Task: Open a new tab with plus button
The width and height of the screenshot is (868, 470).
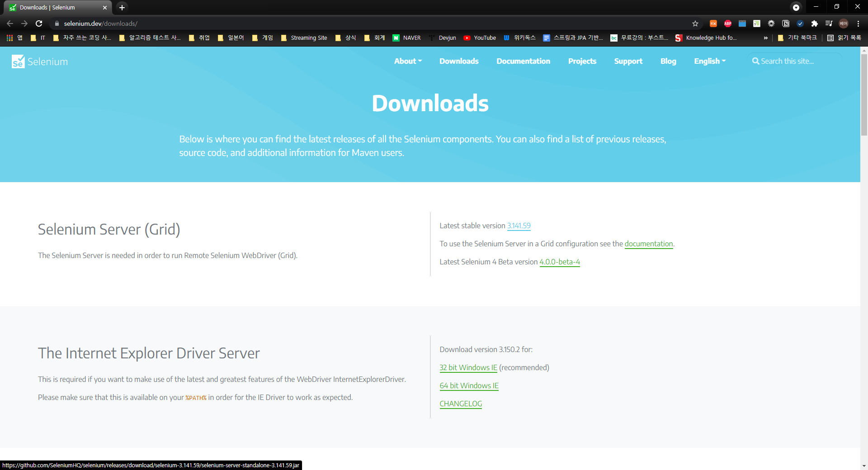Action: click(122, 7)
